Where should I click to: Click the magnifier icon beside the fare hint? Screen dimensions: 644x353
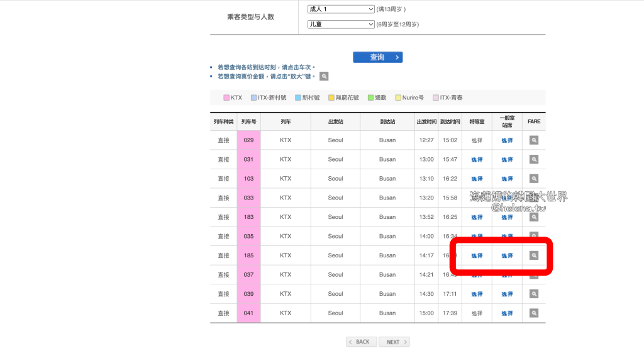pyautogui.click(x=324, y=76)
